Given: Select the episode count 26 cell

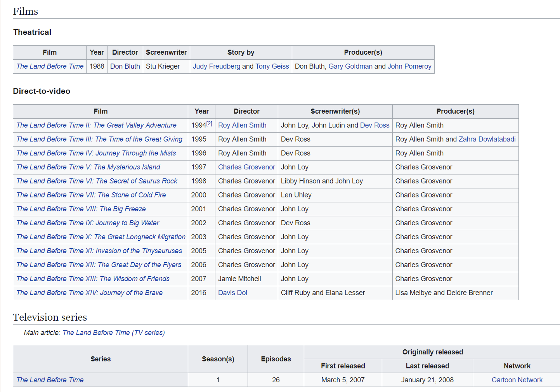Looking at the screenshot, I should pyautogui.click(x=276, y=380).
